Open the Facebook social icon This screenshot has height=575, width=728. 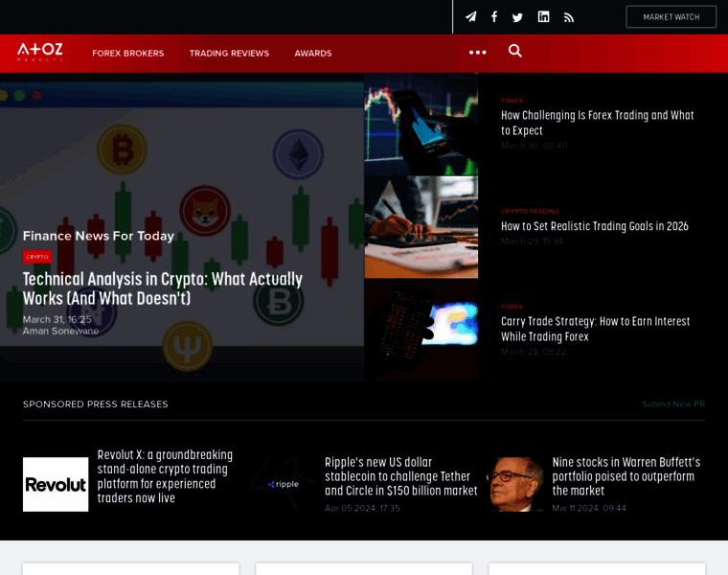click(494, 17)
